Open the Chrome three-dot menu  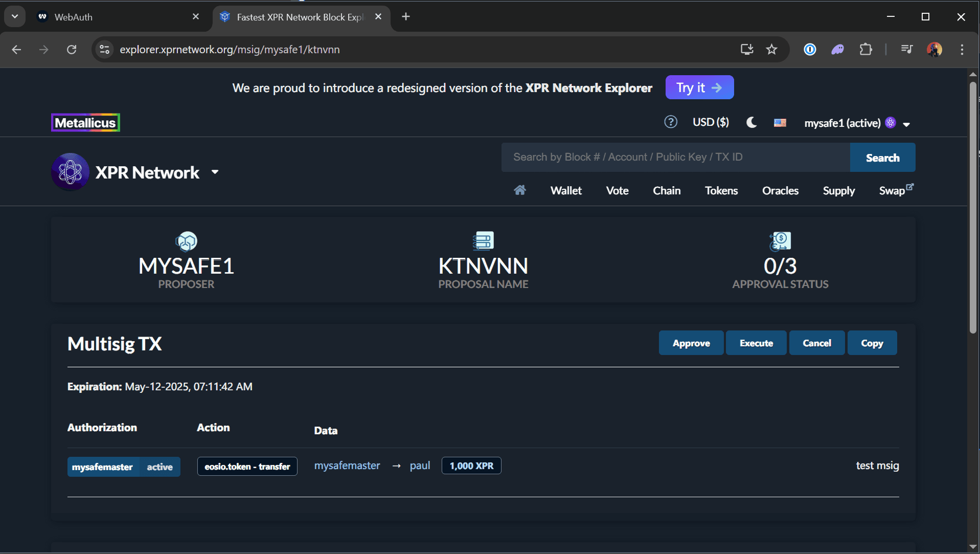[962, 50]
